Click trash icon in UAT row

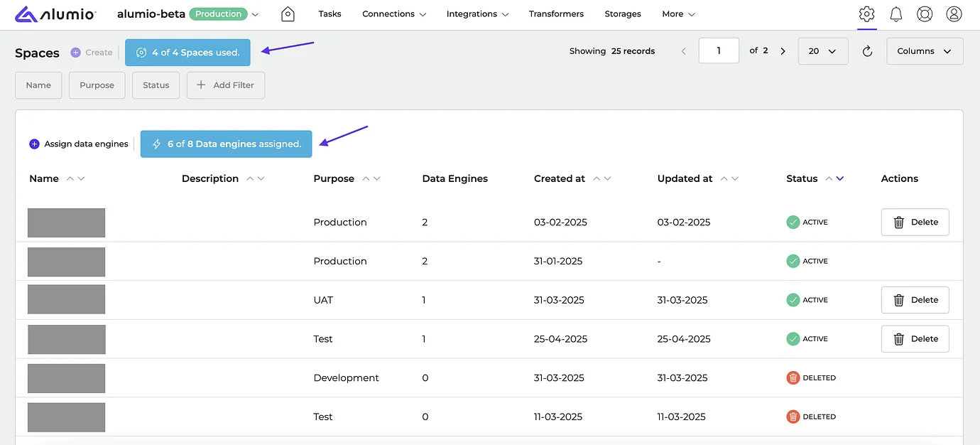click(x=898, y=300)
